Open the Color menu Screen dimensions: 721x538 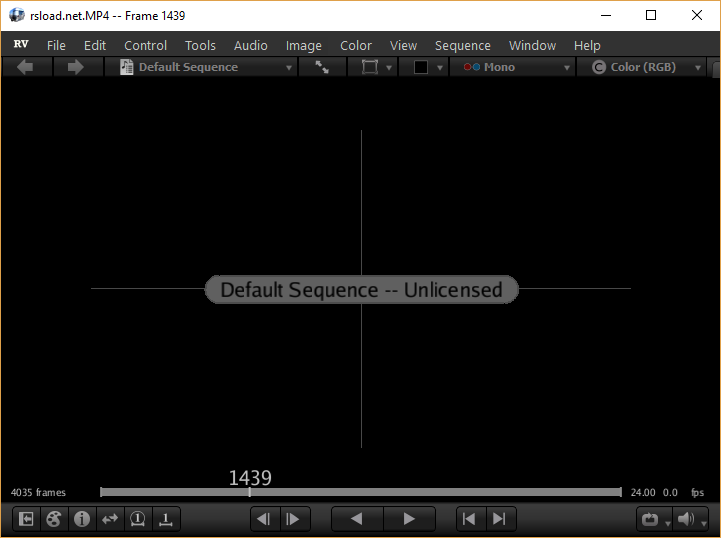(355, 46)
